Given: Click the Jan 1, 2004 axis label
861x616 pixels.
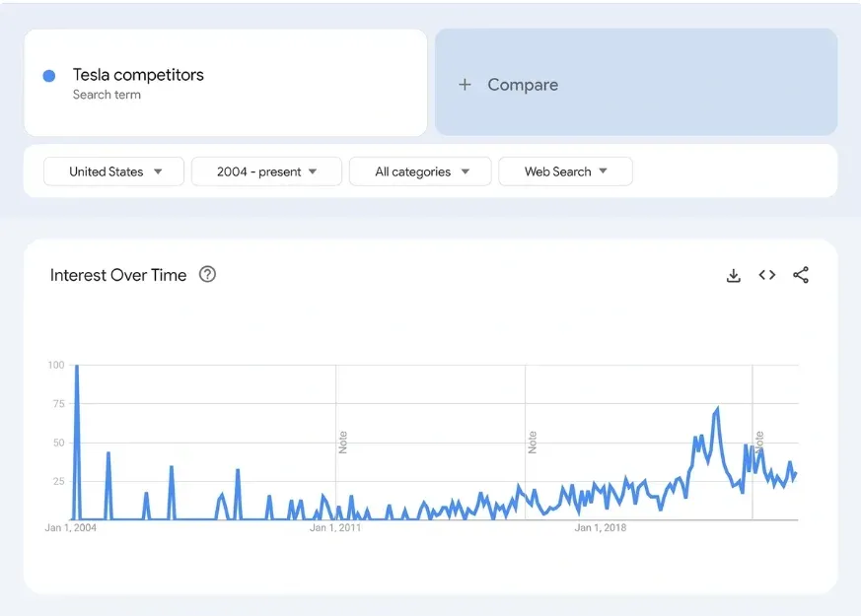Looking at the screenshot, I should (x=71, y=528).
